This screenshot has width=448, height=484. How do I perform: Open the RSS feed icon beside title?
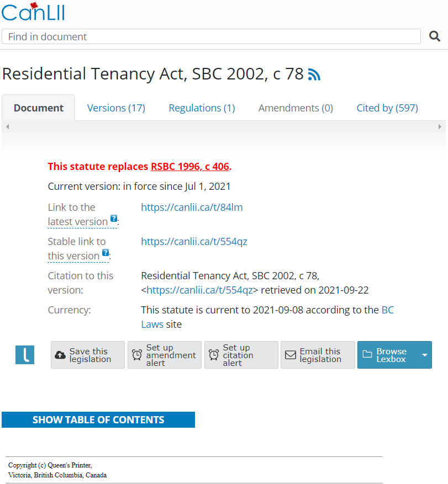pos(314,75)
